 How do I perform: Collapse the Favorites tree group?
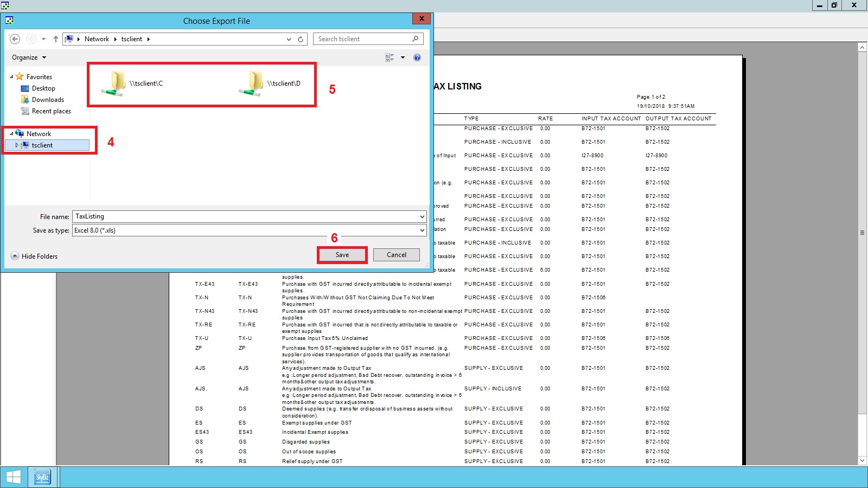tap(11, 77)
